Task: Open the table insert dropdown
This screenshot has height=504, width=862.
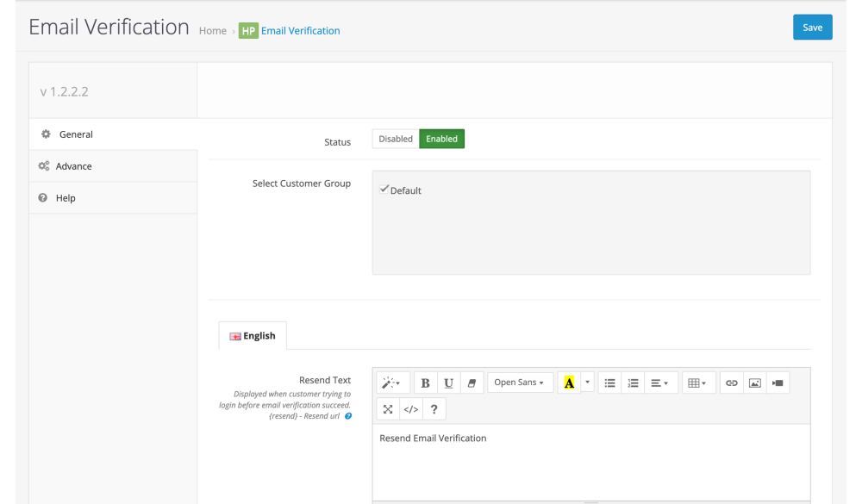Action: click(x=697, y=383)
